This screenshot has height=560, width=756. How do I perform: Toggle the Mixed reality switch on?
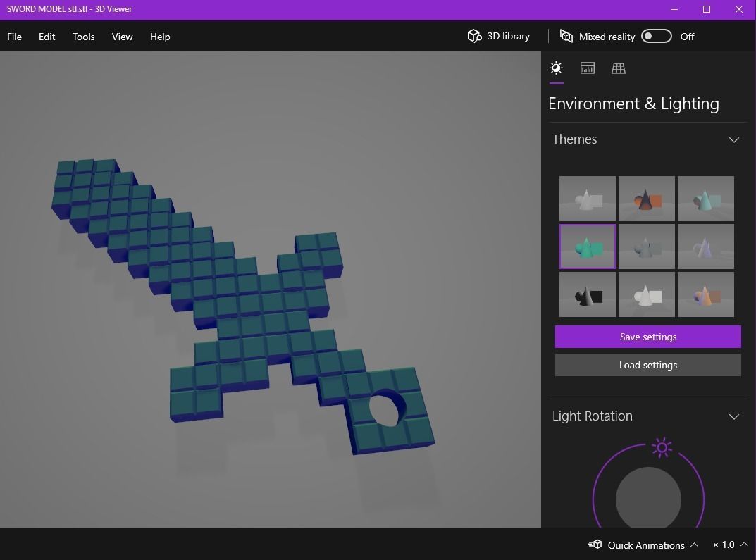[x=656, y=36]
